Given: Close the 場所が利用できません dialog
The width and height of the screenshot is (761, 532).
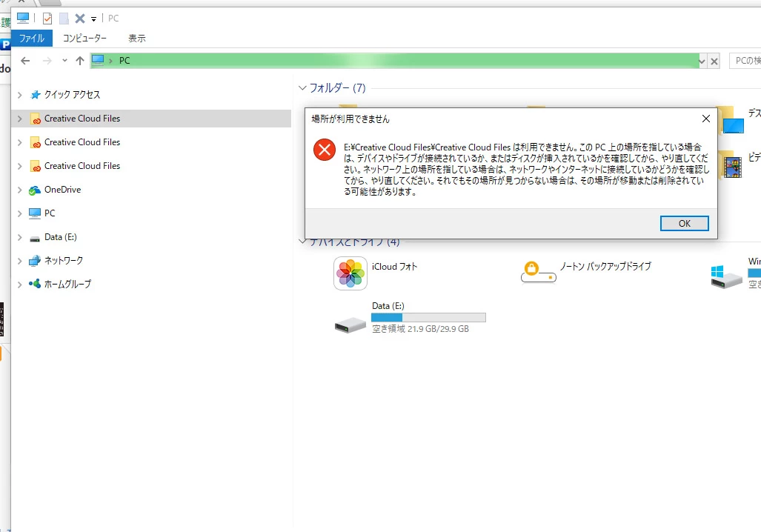Looking at the screenshot, I should 706,119.
